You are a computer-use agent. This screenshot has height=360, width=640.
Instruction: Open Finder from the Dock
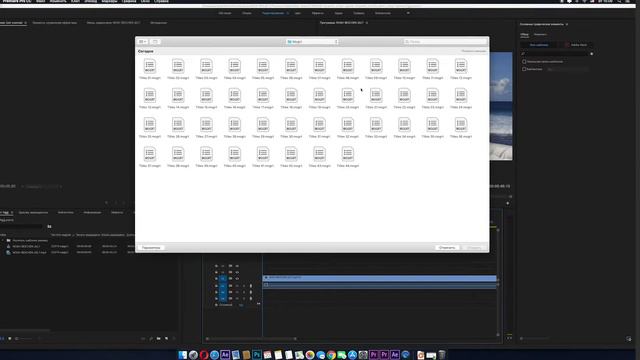point(182,355)
